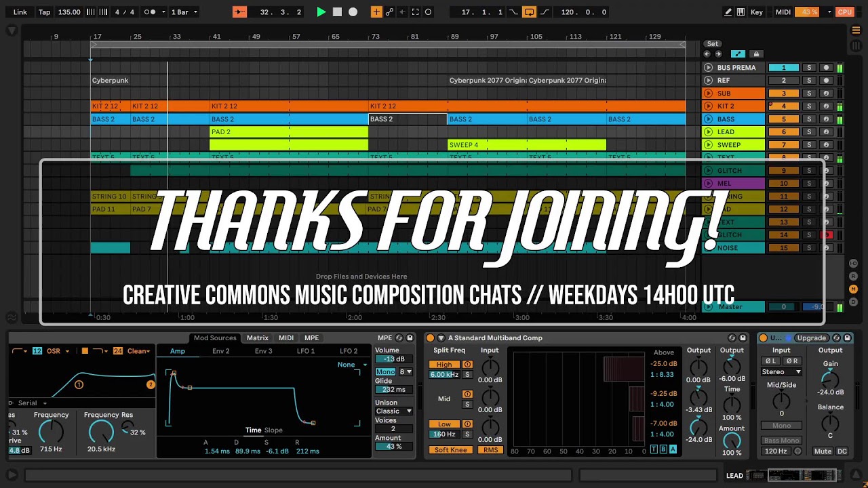Click the Set locator button

click(712, 44)
